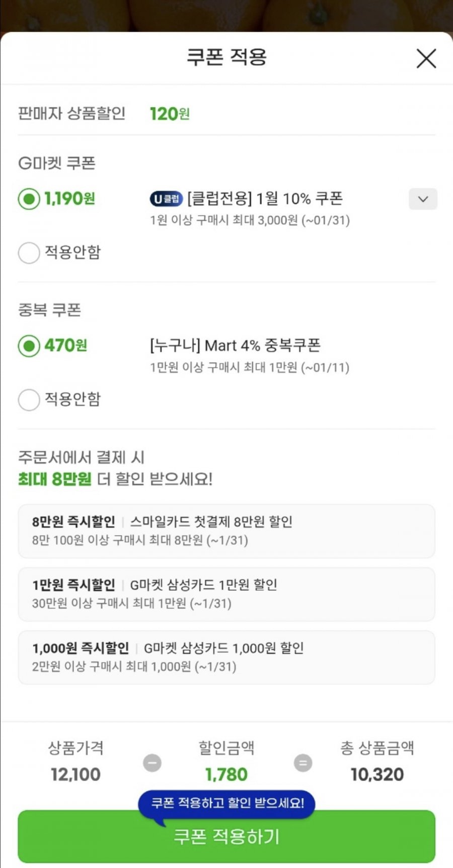
Task: Select the 470원 중복 쿠폰 radio button
Action: pyautogui.click(x=29, y=346)
